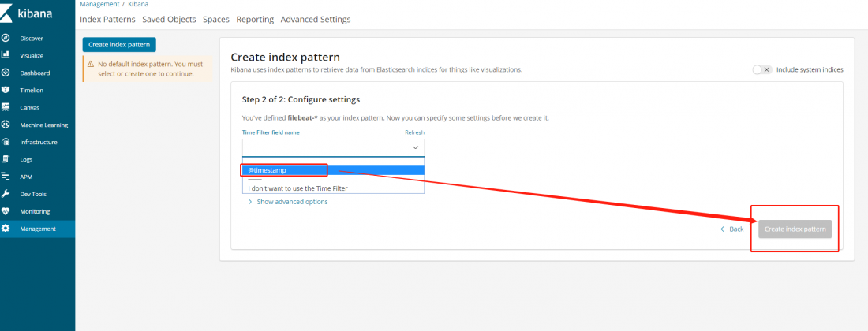The image size is (868, 331).
Task: Click the Visualize bar chart icon
Action: (x=6, y=55)
